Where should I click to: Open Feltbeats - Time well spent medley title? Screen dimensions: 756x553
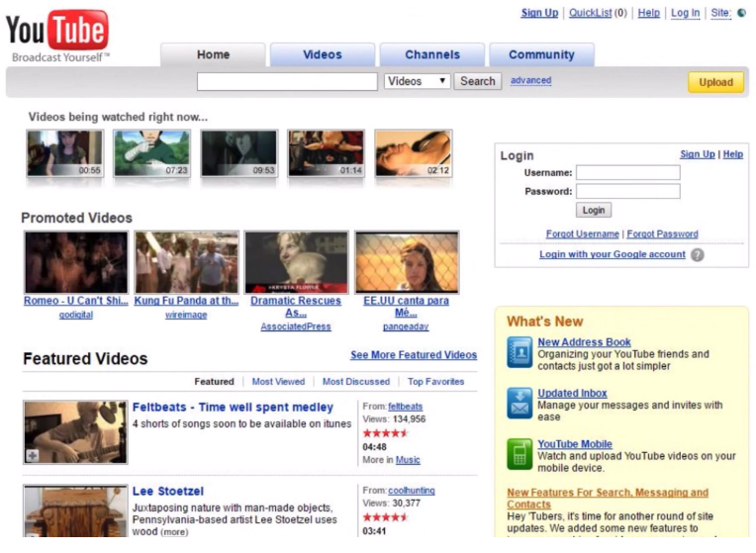point(233,408)
